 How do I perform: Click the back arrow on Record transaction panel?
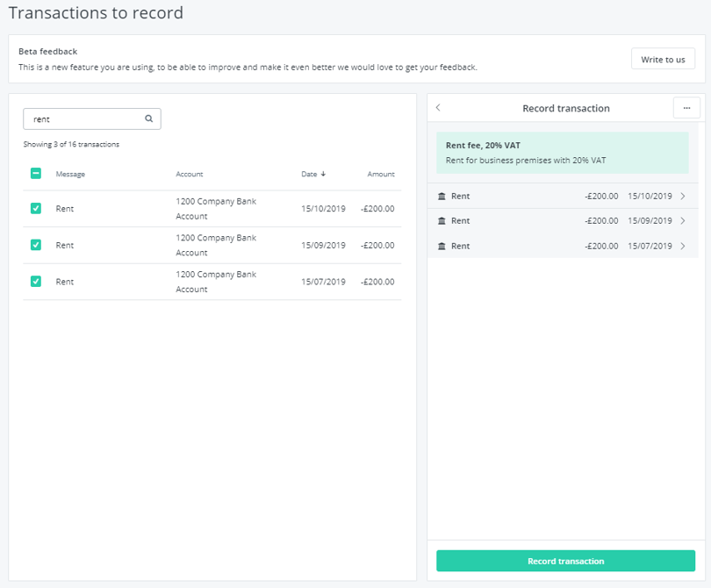(x=438, y=107)
